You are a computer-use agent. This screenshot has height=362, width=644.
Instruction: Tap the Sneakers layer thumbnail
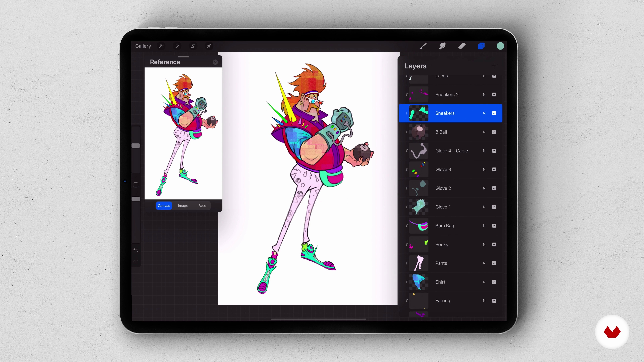tap(419, 113)
